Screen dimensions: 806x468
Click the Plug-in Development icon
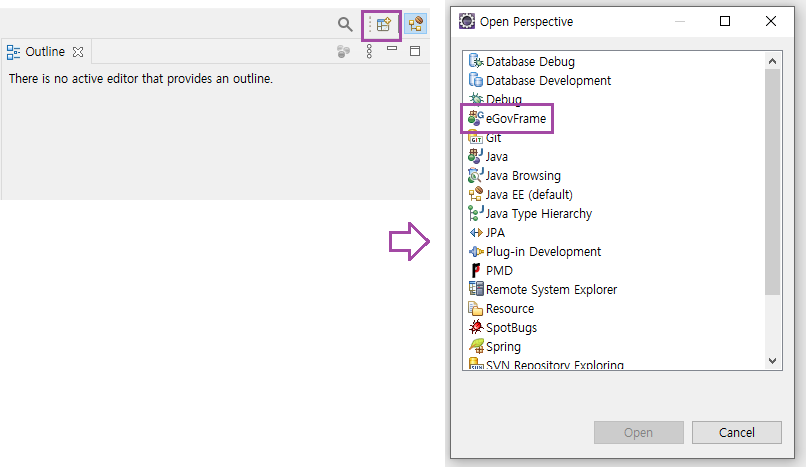tap(476, 251)
